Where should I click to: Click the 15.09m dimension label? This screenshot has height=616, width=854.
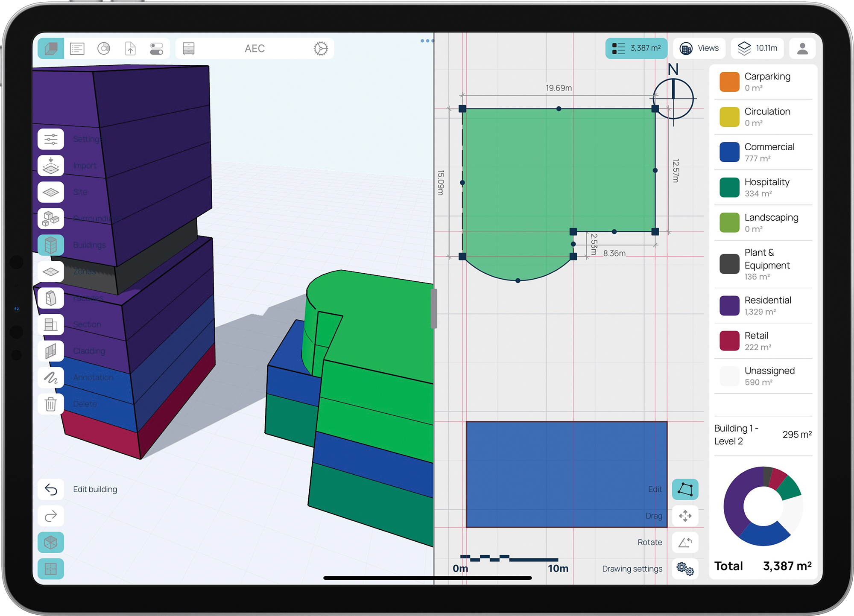click(441, 183)
